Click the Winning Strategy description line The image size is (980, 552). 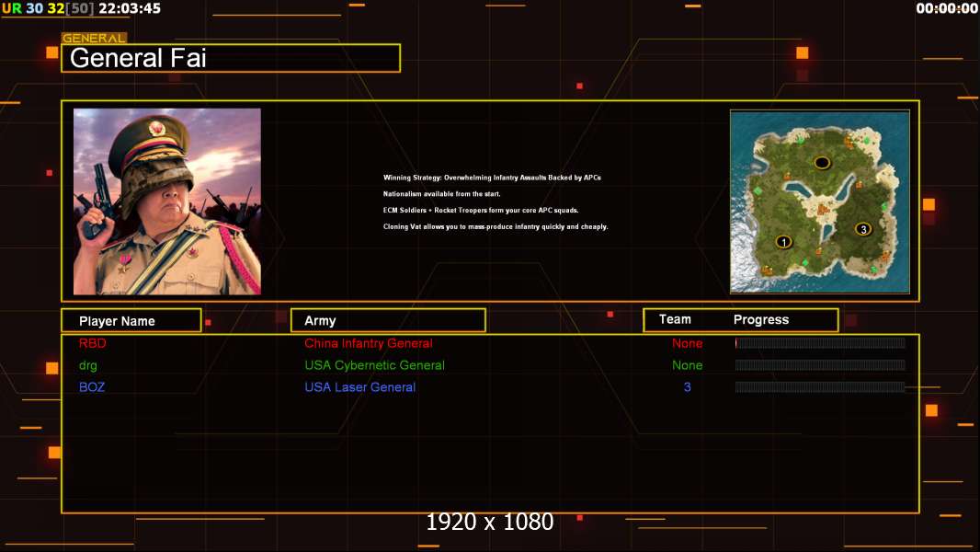point(492,178)
